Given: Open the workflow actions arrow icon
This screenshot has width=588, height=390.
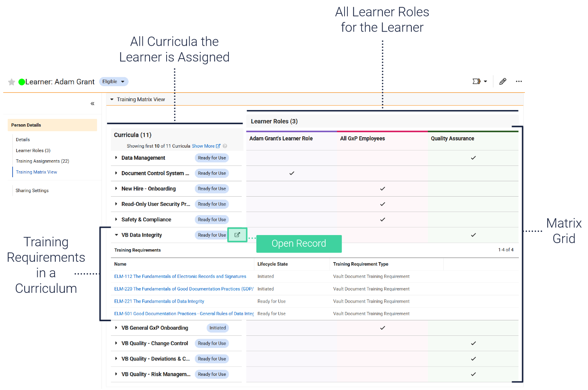Looking at the screenshot, I should (480, 81).
